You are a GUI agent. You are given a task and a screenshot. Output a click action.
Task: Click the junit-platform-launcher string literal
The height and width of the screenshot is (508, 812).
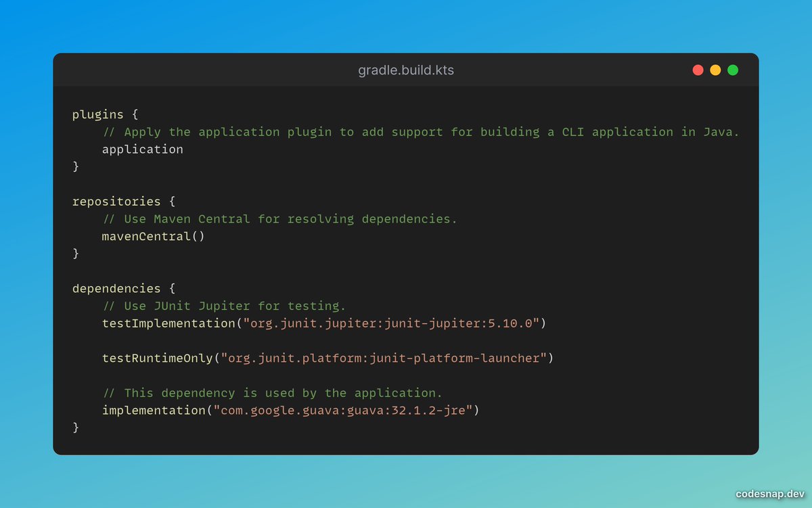coord(384,359)
